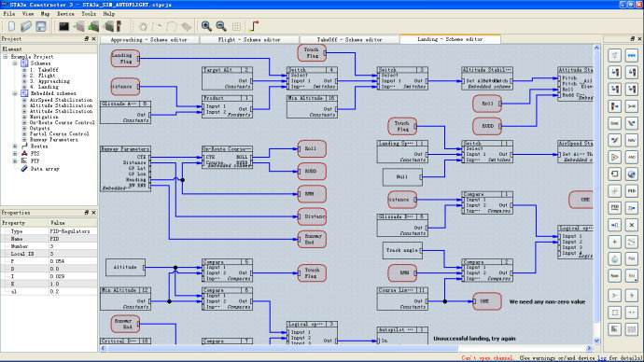This screenshot has height=362, width=644.
Task: Switch to TakeOff - Scheme editor tab
Action: (x=349, y=39)
